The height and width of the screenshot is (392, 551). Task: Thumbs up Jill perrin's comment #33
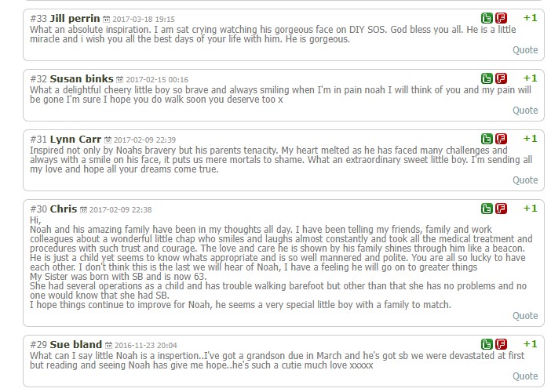pyautogui.click(x=487, y=18)
